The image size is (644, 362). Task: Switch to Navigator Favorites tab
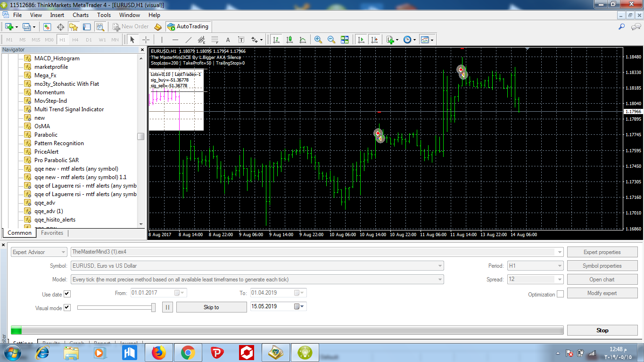[x=52, y=233]
